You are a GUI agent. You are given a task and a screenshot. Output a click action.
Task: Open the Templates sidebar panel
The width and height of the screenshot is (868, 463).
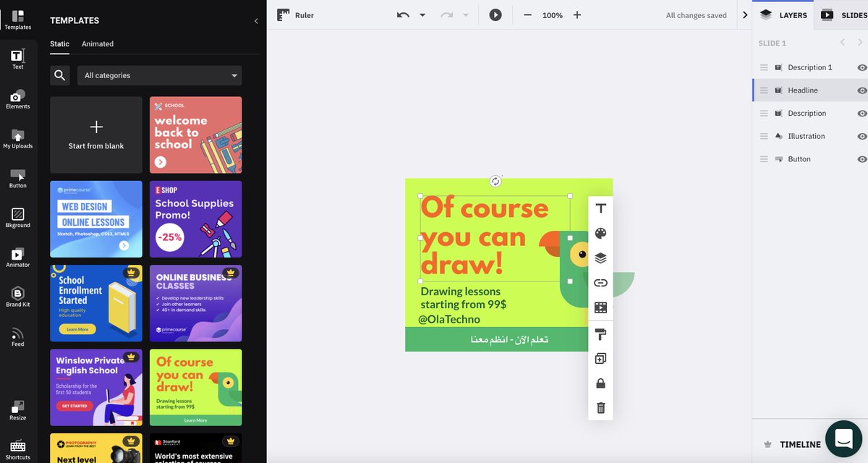[17, 20]
